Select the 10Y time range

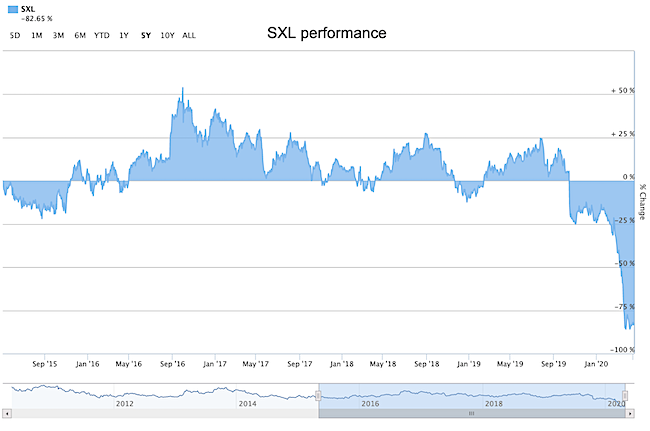(x=167, y=36)
